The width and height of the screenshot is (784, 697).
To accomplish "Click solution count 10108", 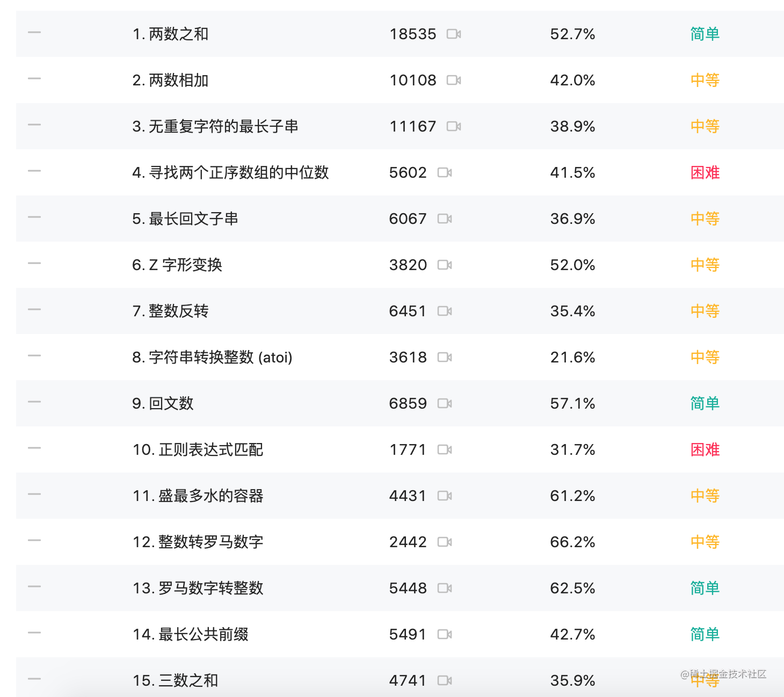I will tap(413, 80).
